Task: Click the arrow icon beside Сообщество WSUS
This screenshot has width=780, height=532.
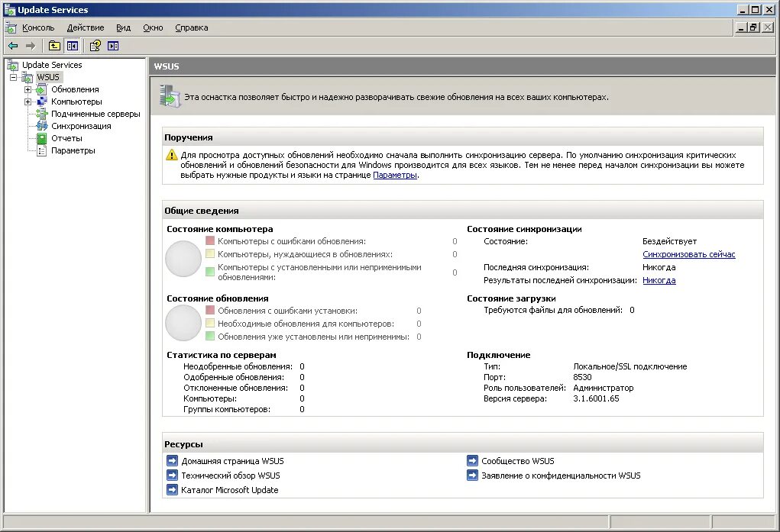Action: pos(473,461)
